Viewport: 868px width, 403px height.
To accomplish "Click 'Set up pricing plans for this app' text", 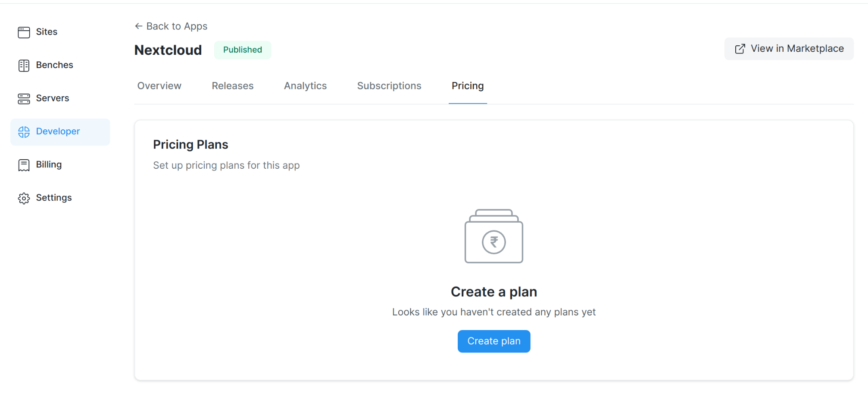I will (226, 166).
